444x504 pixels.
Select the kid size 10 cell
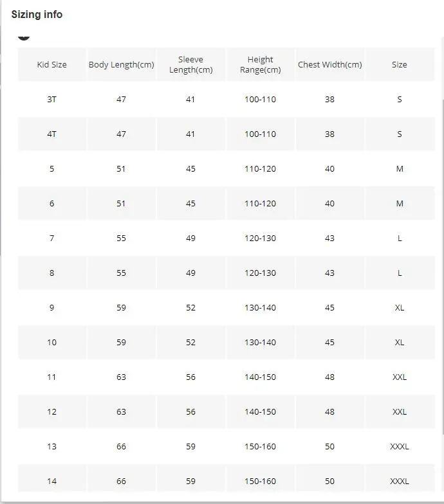[51, 342]
